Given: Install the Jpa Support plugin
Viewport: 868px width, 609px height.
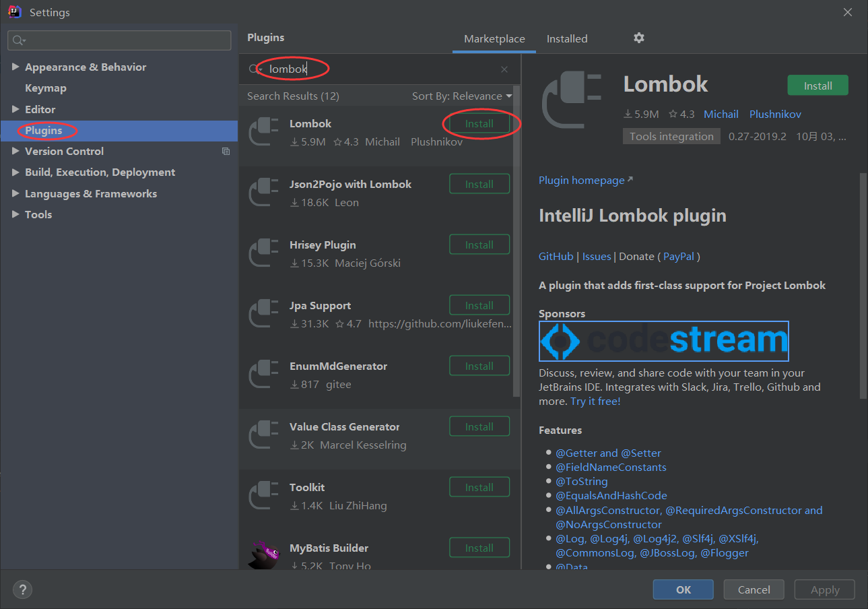Looking at the screenshot, I should (479, 306).
